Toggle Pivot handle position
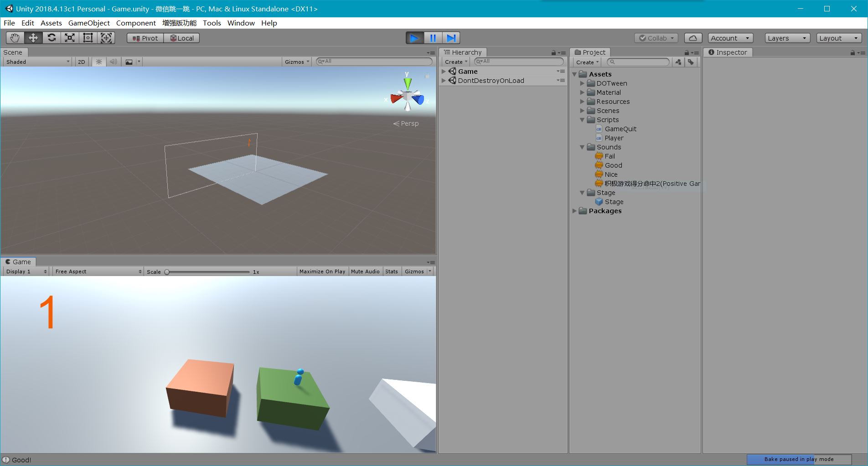868x466 pixels. click(x=145, y=38)
